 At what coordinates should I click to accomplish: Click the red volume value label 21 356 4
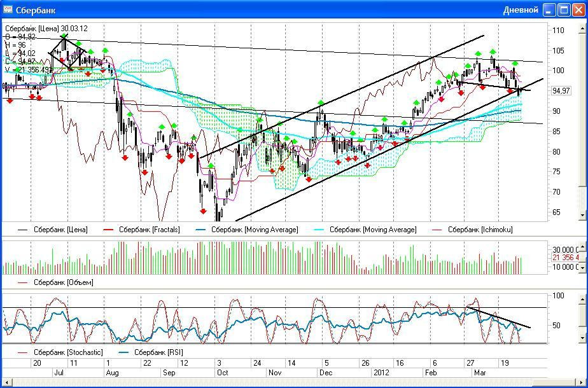pos(566,258)
